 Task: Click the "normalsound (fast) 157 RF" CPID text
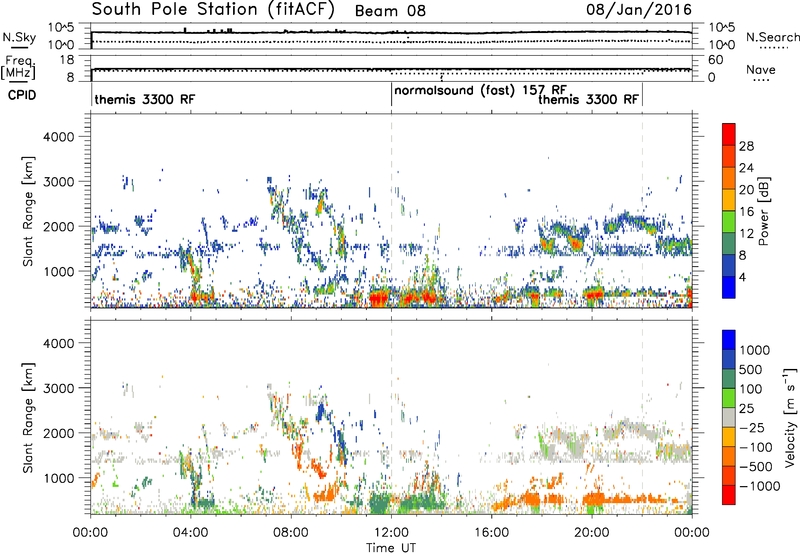coord(481,91)
